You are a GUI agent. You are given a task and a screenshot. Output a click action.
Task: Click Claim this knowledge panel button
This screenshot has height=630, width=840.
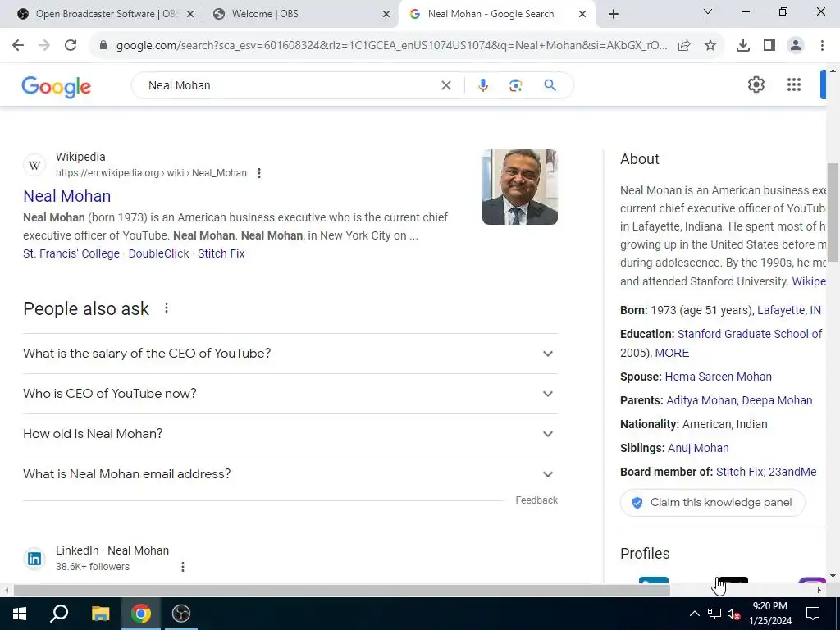click(x=713, y=503)
